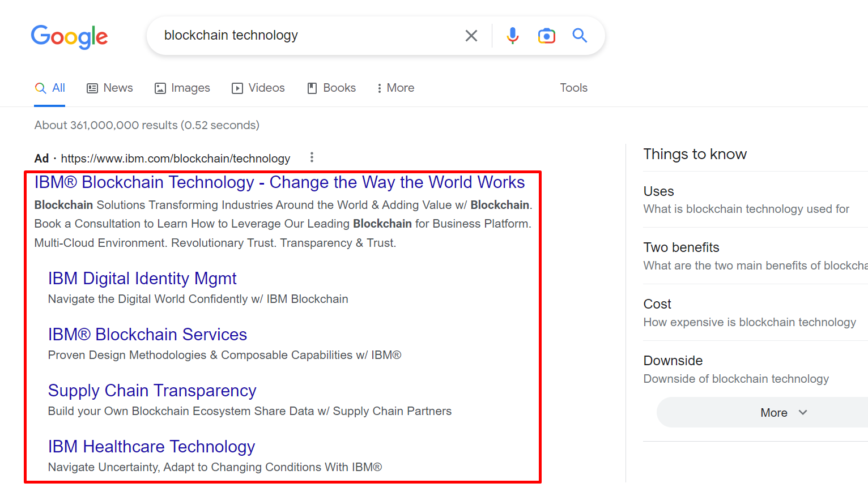Click the Google logo to return home
Screen dimensions: 868x496
click(69, 36)
